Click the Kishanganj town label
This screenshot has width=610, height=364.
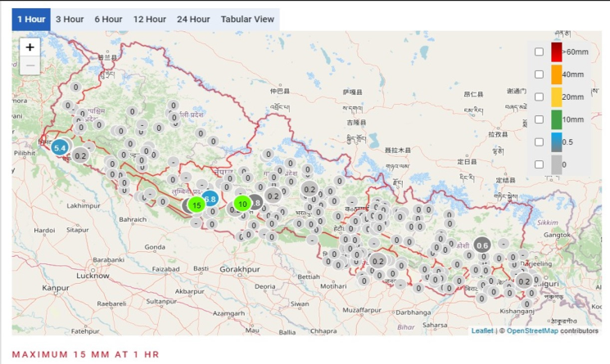coord(517,311)
